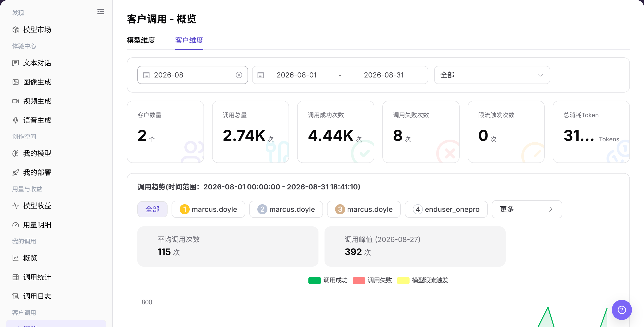Open the 更多 customers dropdown
Viewport: 644px width, 327px height.
coord(527,209)
